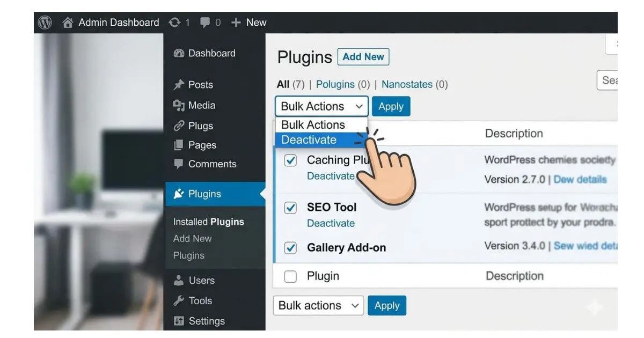Image resolution: width=644 pixels, height=338 pixels.
Task: Click the Add New button
Action: (x=363, y=56)
